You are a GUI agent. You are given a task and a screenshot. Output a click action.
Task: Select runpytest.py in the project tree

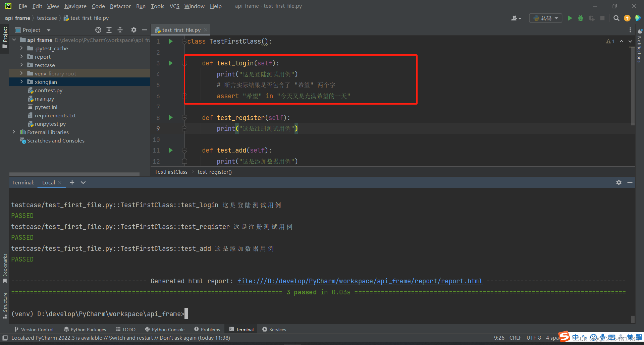pyautogui.click(x=50, y=124)
